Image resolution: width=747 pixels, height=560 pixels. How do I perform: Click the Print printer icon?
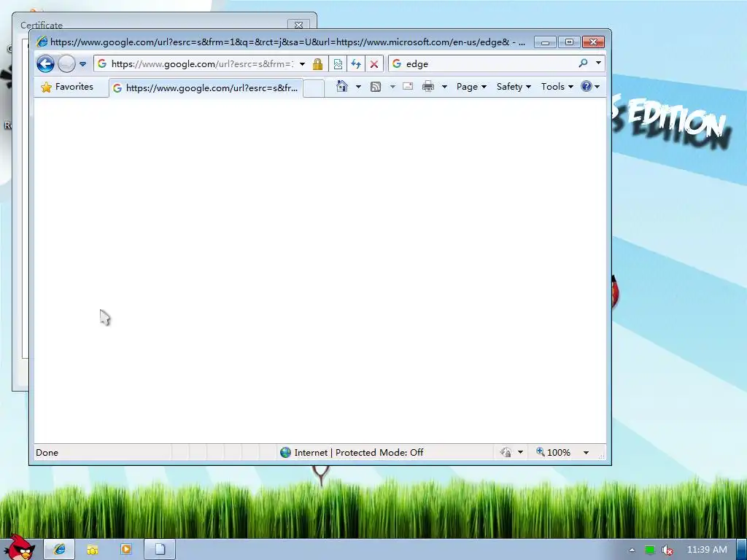(428, 86)
